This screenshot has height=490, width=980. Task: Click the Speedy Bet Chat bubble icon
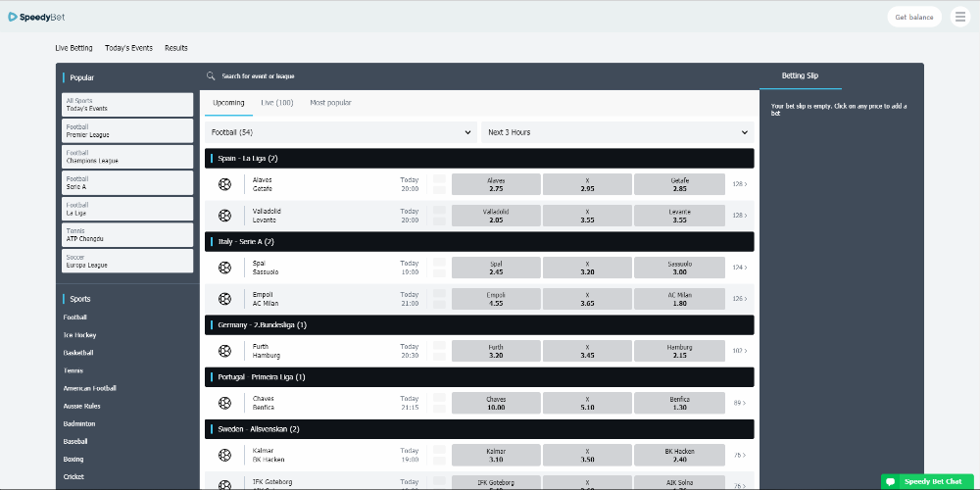[891, 482]
